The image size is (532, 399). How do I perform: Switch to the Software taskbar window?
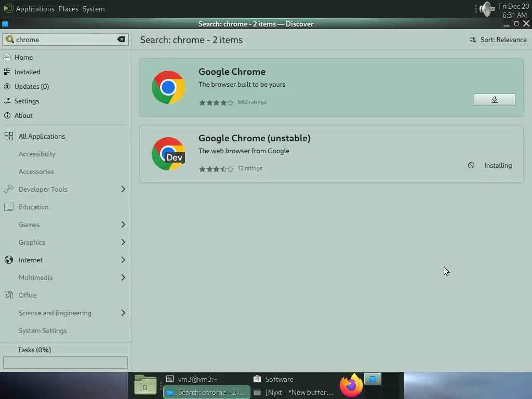click(x=294, y=379)
